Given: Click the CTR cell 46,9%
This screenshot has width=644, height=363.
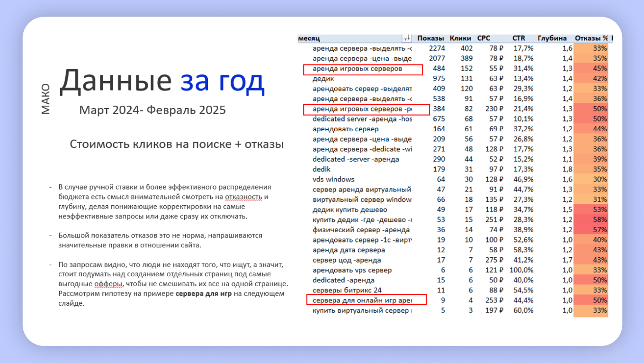Looking at the screenshot, I should (524, 179).
